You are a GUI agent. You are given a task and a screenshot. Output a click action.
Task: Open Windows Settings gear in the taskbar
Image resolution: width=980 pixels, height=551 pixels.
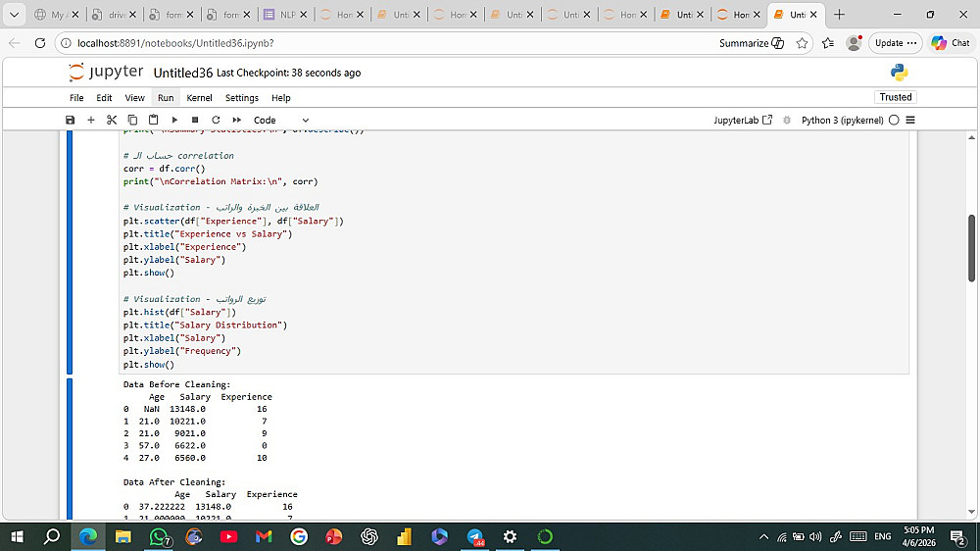click(510, 536)
